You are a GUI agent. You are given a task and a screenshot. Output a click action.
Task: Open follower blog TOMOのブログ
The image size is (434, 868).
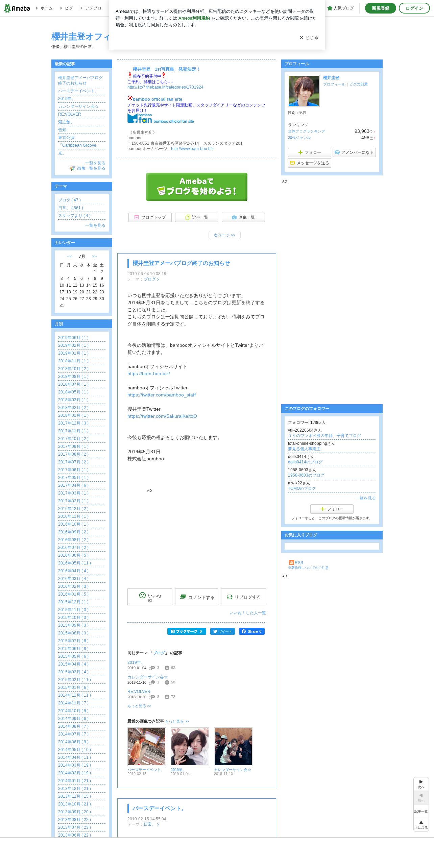[x=302, y=488]
